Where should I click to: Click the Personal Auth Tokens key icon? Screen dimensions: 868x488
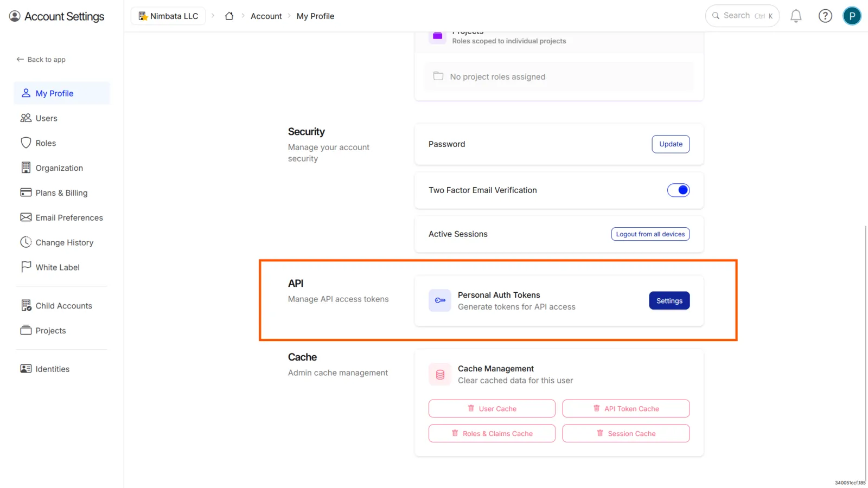(440, 300)
